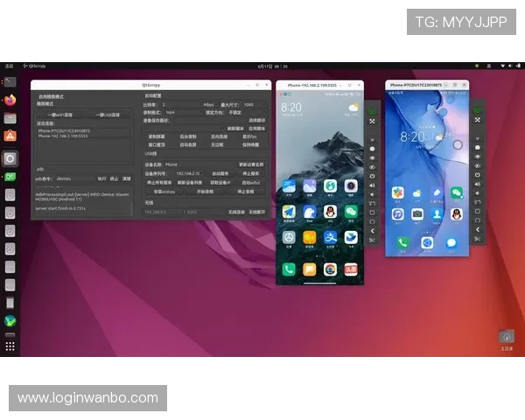Click app switch icon on Phone-192.168.2.109:5555 toolbar

(372, 203)
